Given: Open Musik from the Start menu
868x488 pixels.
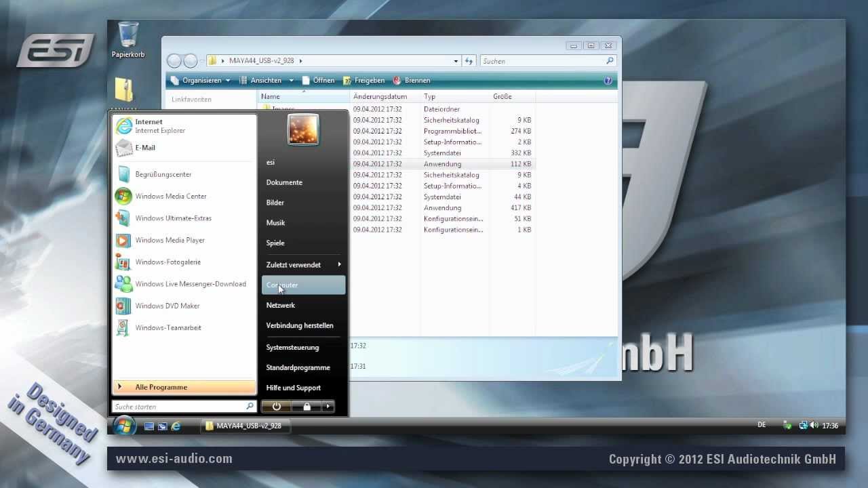Looking at the screenshot, I should point(303,223).
